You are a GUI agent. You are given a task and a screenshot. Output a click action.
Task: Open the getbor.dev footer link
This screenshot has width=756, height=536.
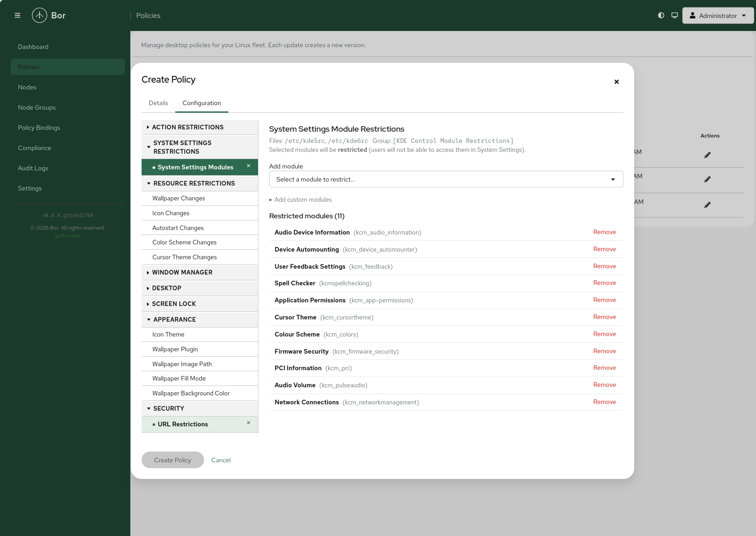click(x=68, y=235)
